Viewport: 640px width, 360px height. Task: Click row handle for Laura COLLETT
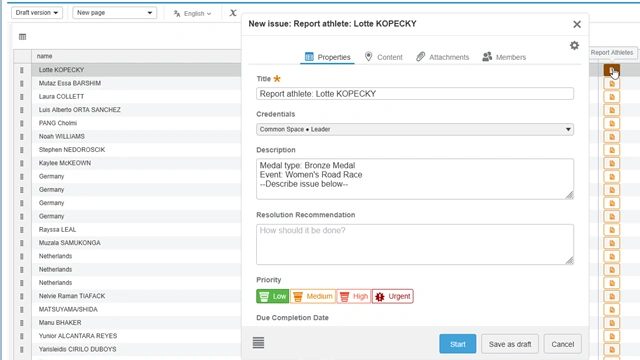22,97
